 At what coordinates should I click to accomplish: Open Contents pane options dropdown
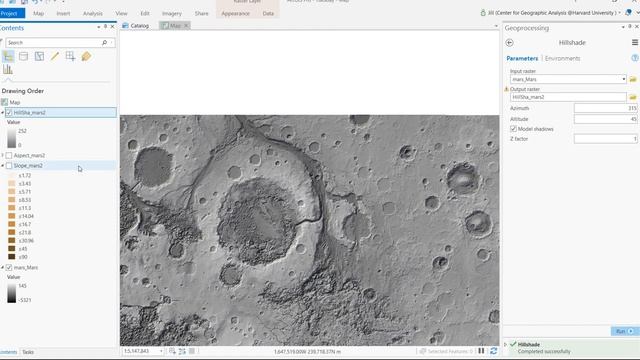[99, 27]
